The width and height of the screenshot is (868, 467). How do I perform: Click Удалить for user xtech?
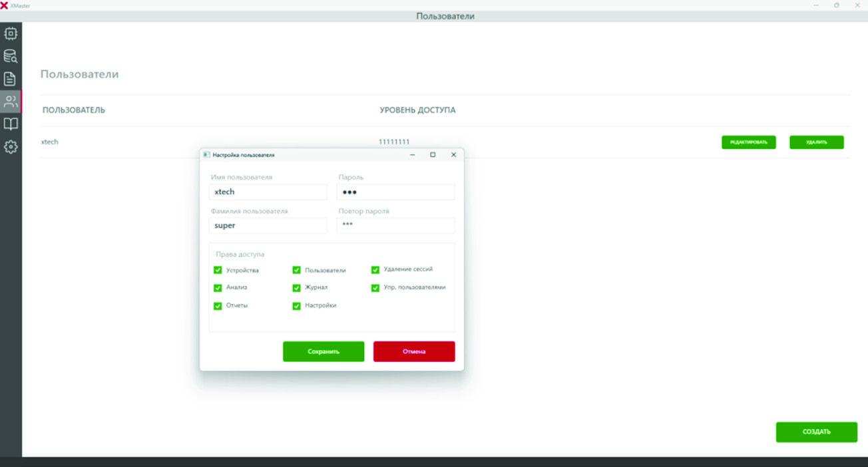[816, 142]
